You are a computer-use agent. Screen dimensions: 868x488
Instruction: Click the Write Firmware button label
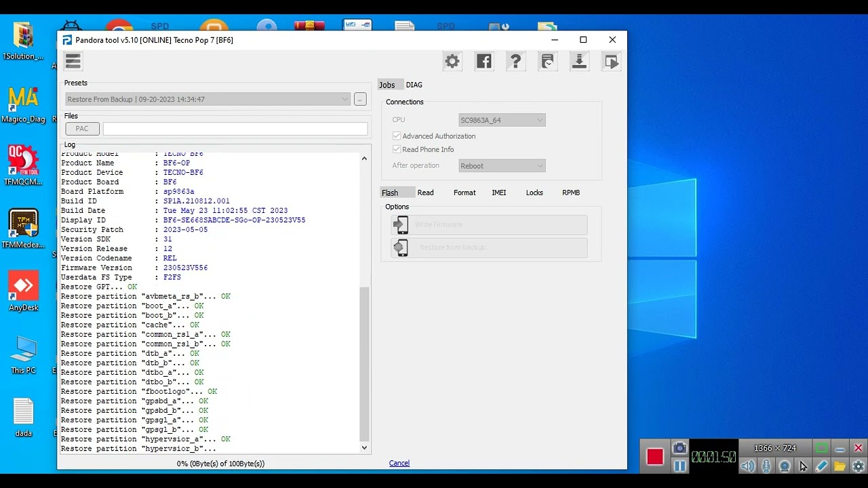(x=439, y=224)
